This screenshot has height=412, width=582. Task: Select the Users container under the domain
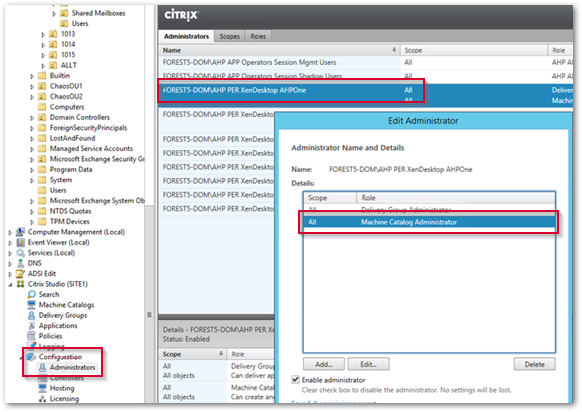pos(58,190)
